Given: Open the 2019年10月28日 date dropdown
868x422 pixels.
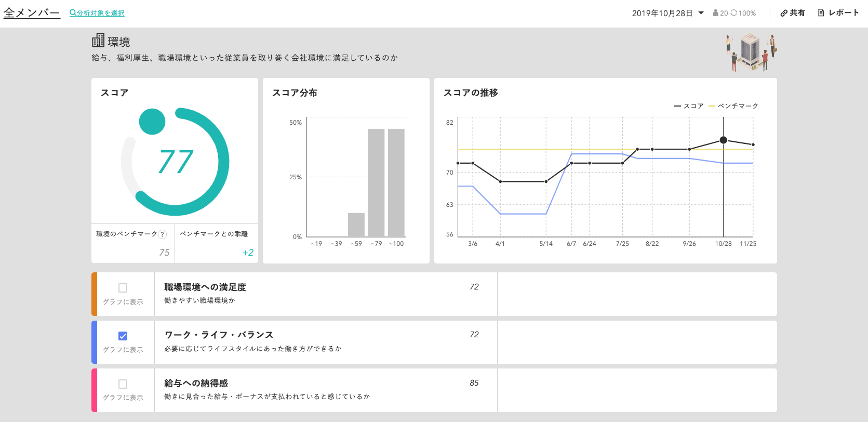Looking at the screenshot, I should [x=667, y=13].
